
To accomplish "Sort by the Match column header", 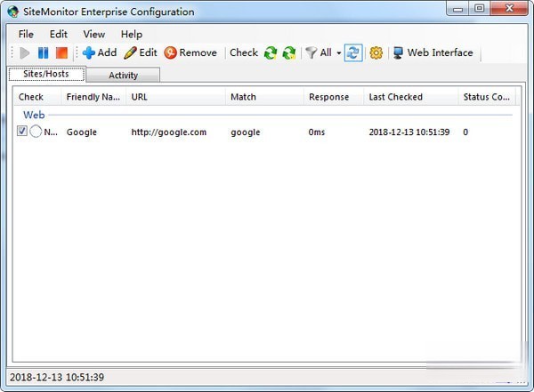I will coord(264,97).
